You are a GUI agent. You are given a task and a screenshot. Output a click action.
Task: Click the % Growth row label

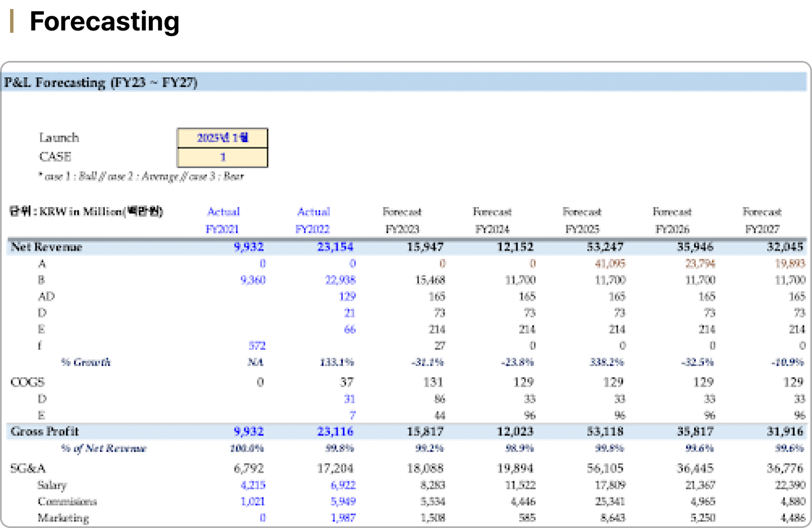coord(86,362)
